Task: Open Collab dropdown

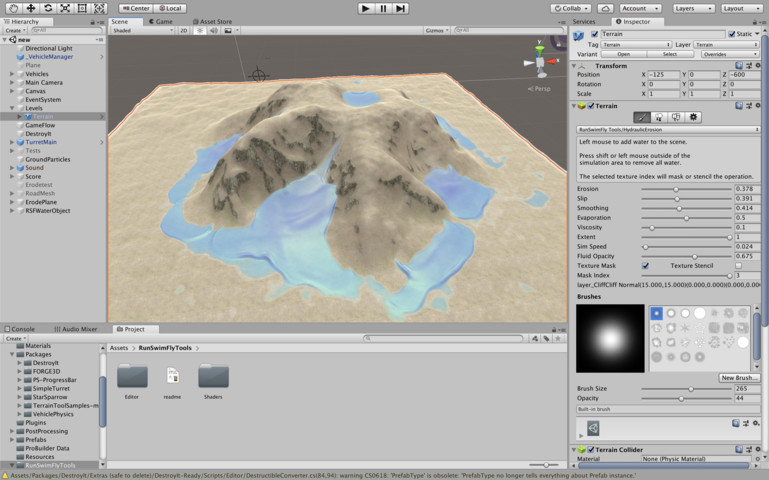Action: click(x=570, y=8)
